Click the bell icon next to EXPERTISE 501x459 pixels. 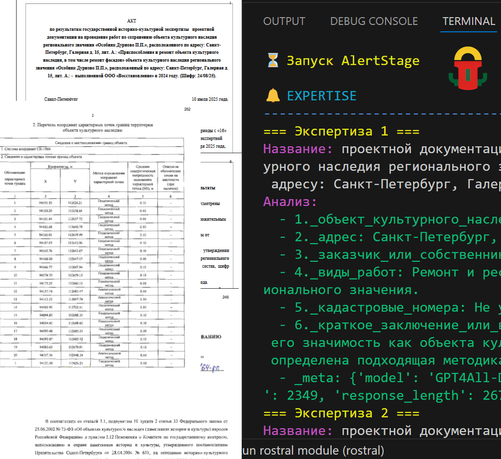[273, 96]
